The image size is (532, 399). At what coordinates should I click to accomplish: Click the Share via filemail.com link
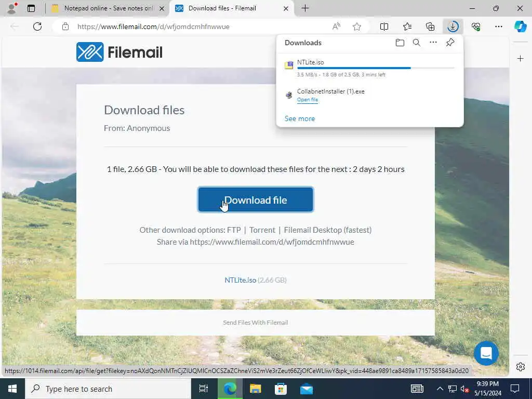(272, 242)
